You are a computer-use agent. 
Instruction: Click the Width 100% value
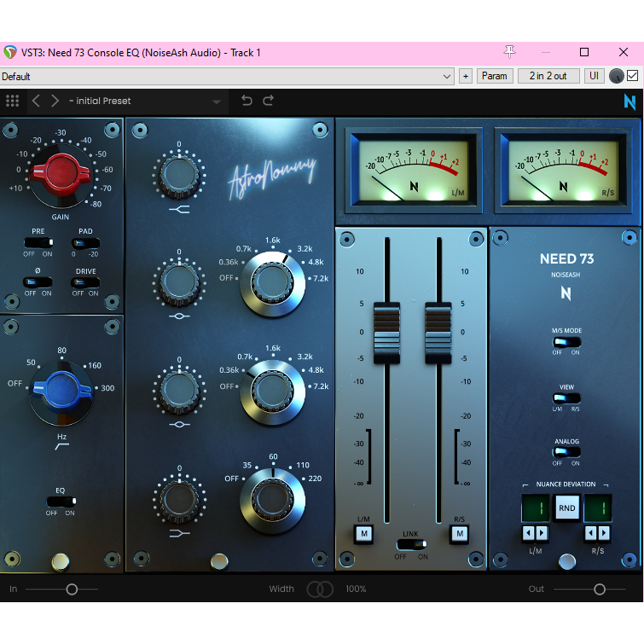coord(356,589)
